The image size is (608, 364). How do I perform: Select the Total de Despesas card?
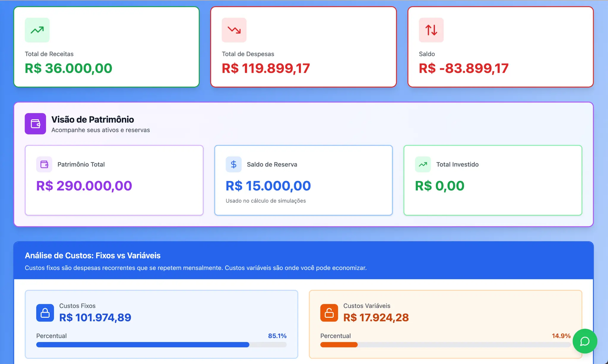(303, 47)
